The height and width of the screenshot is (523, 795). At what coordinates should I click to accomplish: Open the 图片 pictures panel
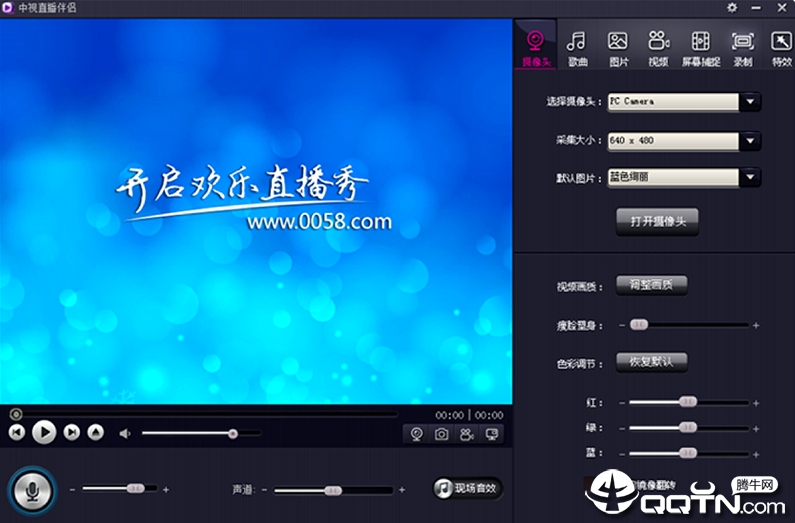pyautogui.click(x=618, y=48)
